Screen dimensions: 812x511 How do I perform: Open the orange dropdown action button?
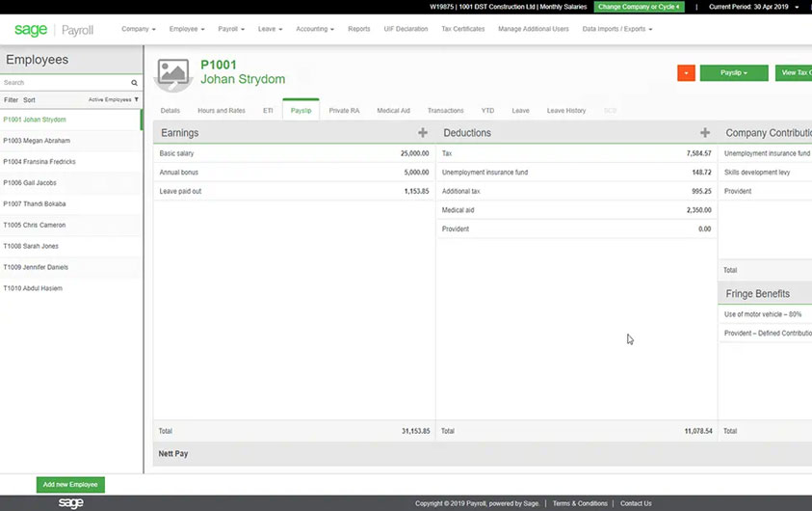click(686, 73)
